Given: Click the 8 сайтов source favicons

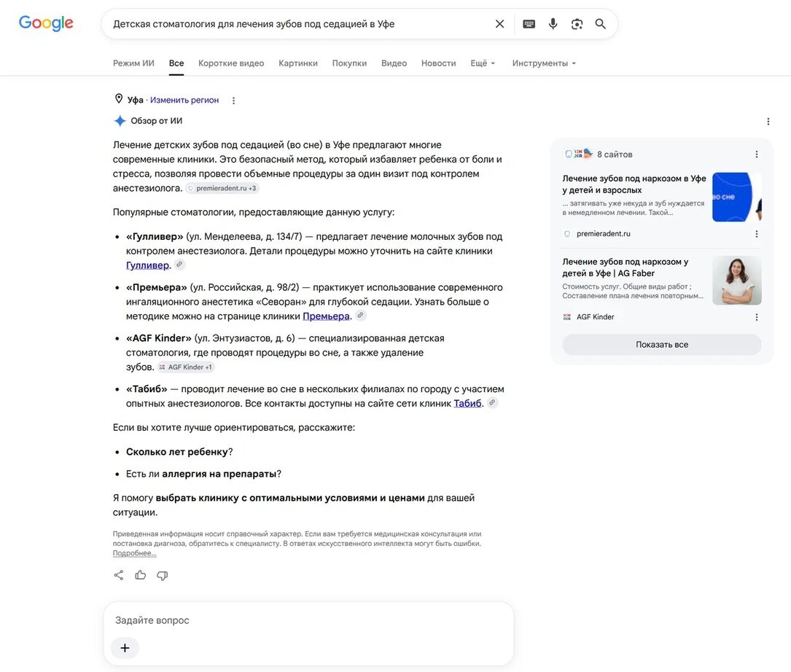Looking at the screenshot, I should 578,154.
